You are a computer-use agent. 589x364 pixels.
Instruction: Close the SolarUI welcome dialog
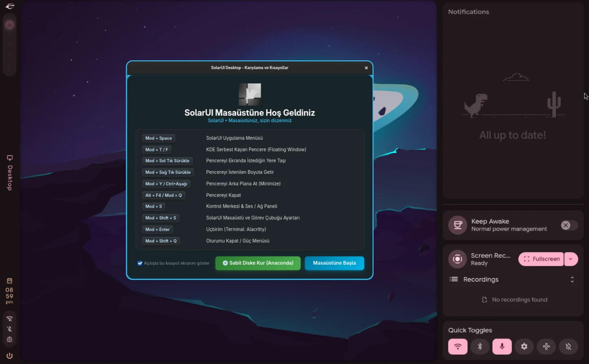click(366, 68)
